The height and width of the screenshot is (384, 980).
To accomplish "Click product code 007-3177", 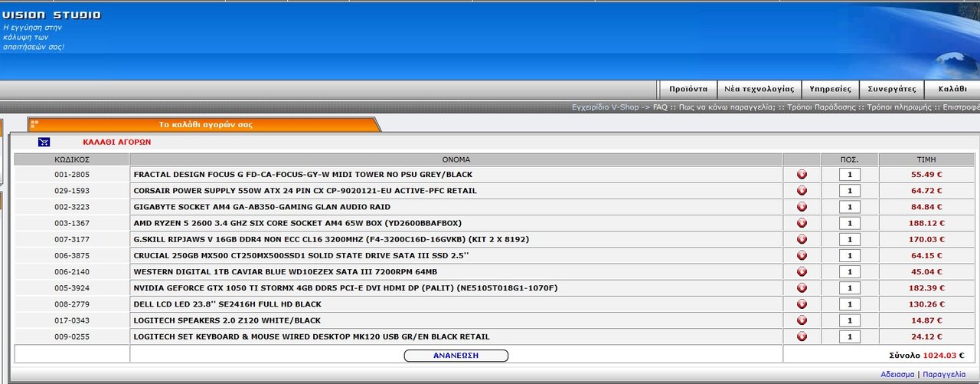I will 72,239.
